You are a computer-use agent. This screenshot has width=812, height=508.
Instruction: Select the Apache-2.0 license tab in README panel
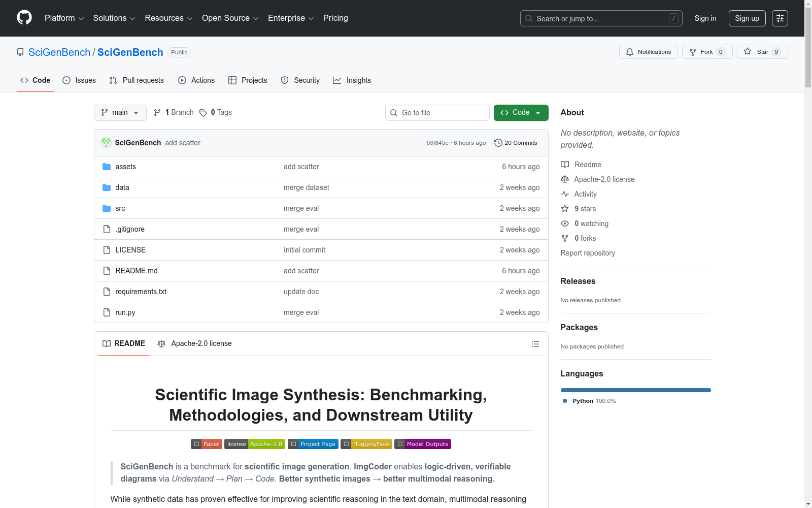coord(195,344)
